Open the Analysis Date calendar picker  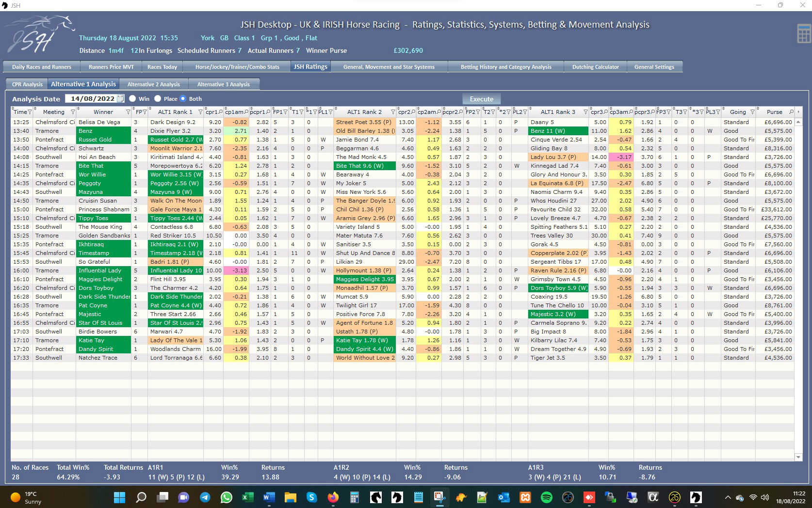point(120,98)
